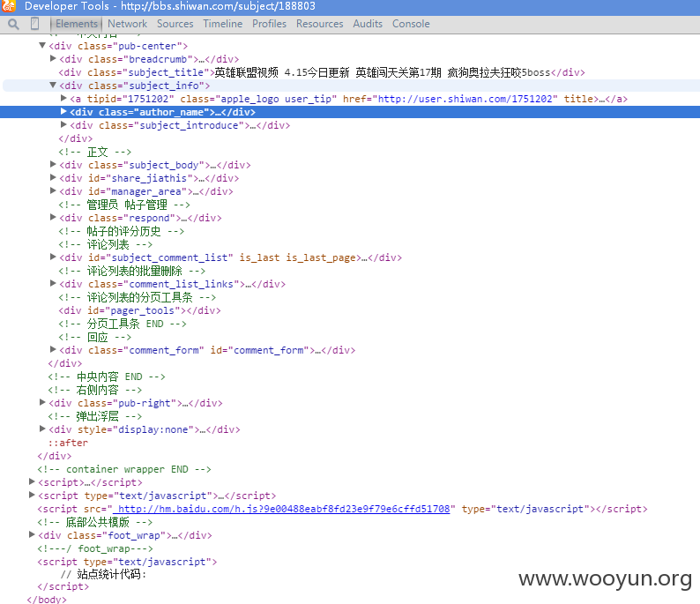700x604 pixels.
Task: Expand the foot_wrap div node
Action: click(32, 535)
